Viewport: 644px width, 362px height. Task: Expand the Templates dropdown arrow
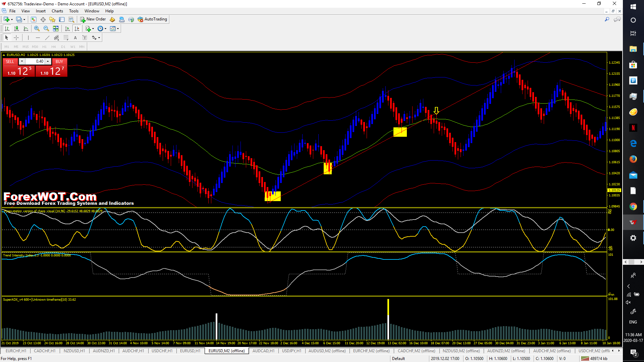coord(118,29)
